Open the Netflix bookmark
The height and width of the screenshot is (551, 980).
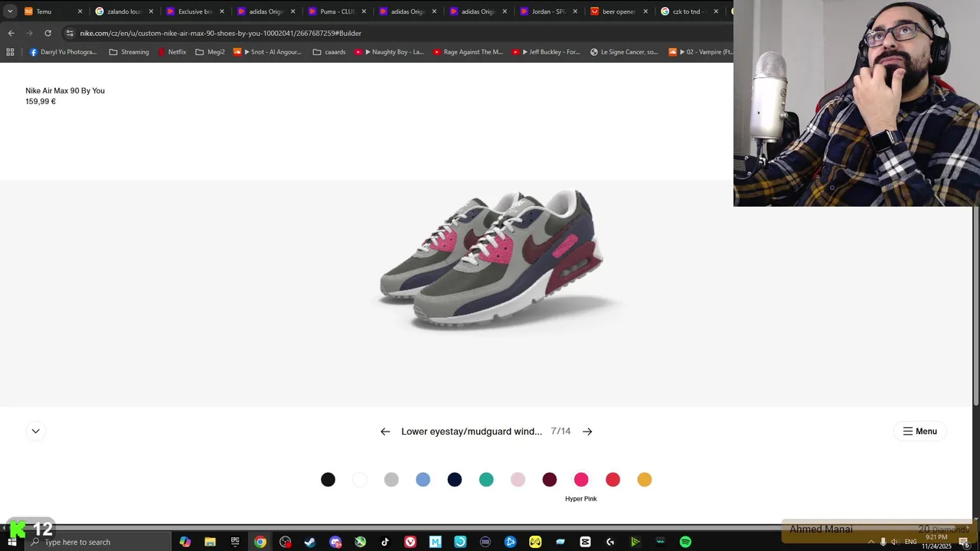171,52
